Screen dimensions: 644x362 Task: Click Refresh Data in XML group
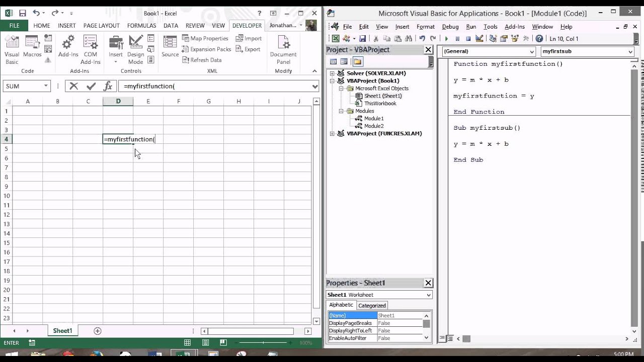pyautogui.click(x=202, y=60)
